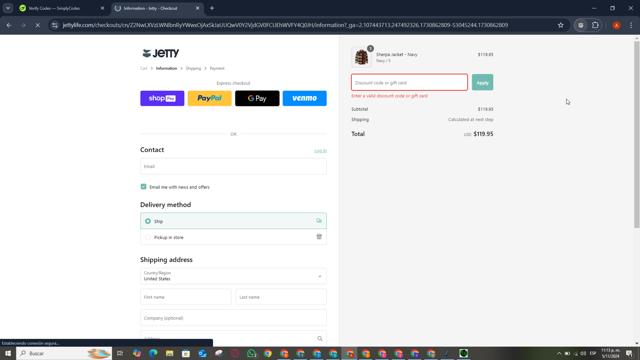Show hidden system tray icons
640x360 pixels.
pos(559,353)
